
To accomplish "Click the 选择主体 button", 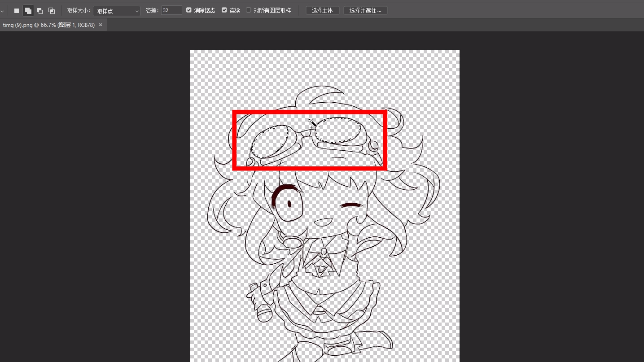I will pyautogui.click(x=322, y=10).
